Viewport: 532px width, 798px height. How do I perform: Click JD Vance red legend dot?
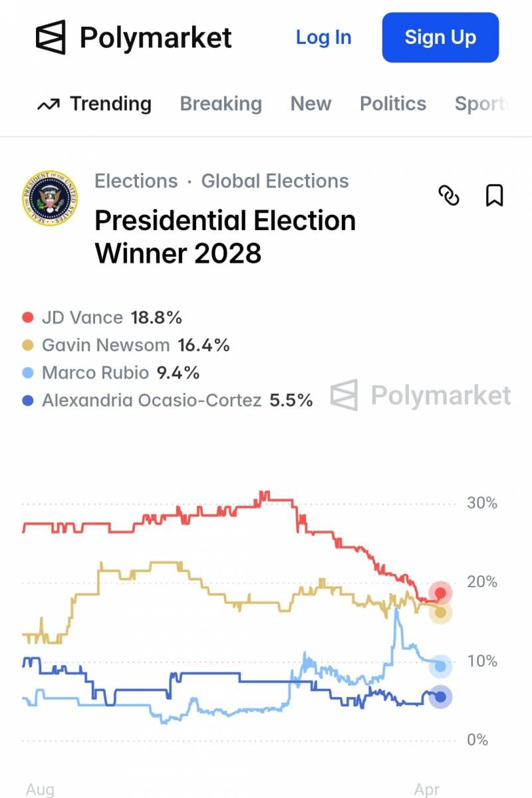click(x=28, y=318)
